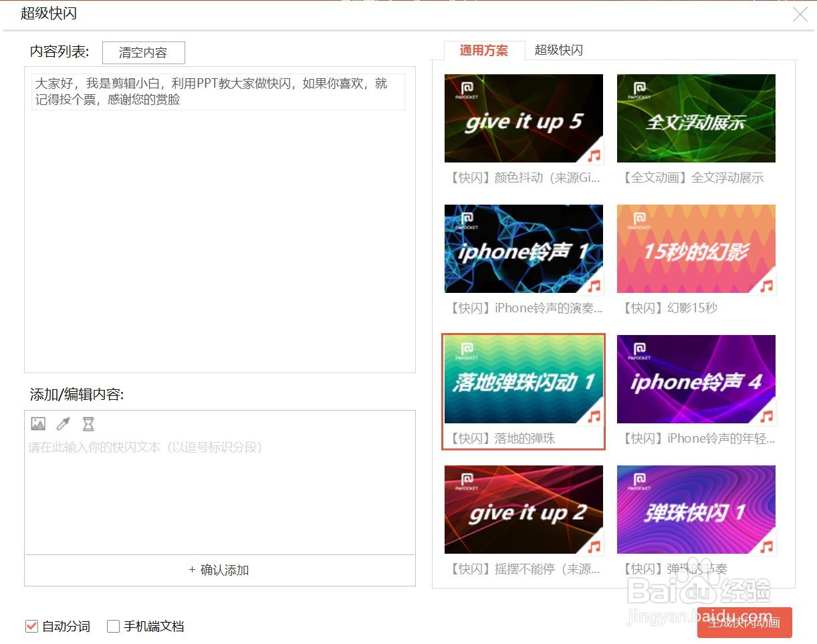The width and height of the screenshot is (817, 644).
Task: Enable the 手机端文档 checkbox
Action: [114, 627]
